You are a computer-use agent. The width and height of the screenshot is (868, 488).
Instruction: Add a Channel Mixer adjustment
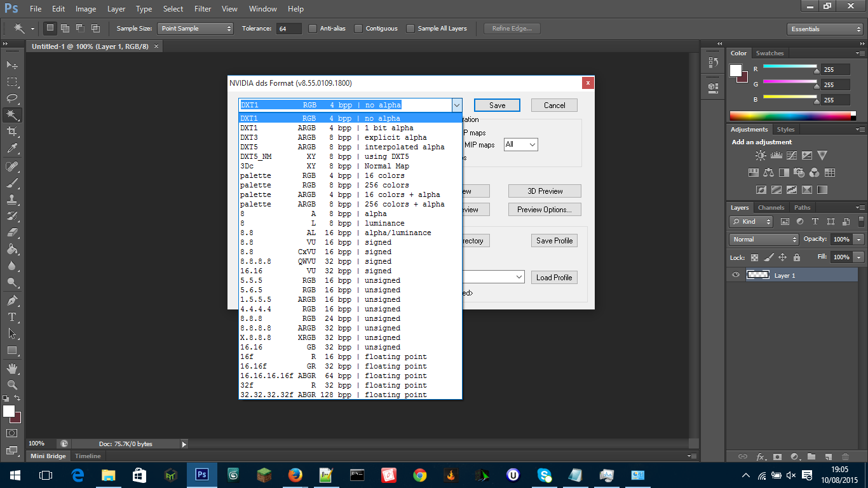(x=815, y=172)
